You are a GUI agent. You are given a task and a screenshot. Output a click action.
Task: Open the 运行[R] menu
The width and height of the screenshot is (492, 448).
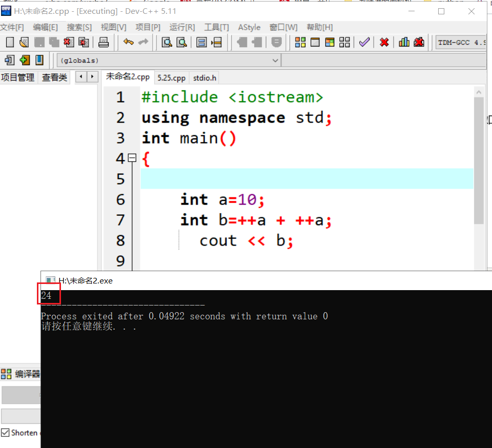coord(182,27)
